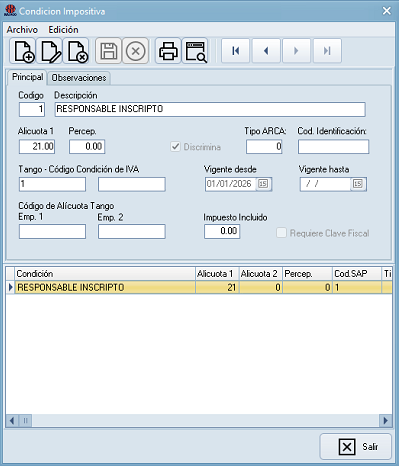Click the Salir button
Viewport: 399px width, 466px height.
356,446
